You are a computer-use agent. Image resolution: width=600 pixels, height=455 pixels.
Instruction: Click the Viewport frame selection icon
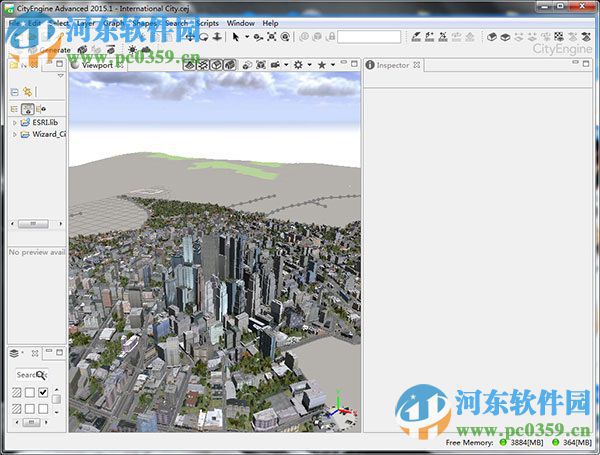coord(261,65)
